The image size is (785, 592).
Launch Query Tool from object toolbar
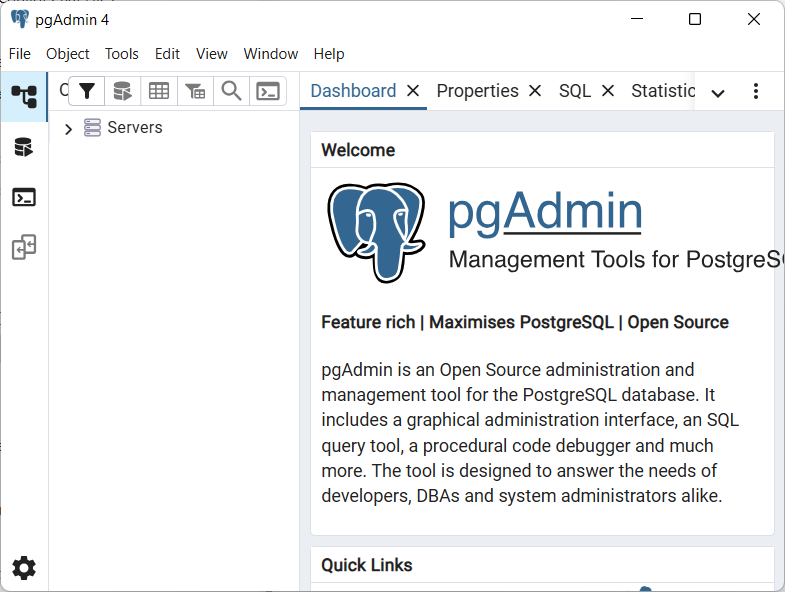pyautogui.click(x=123, y=91)
